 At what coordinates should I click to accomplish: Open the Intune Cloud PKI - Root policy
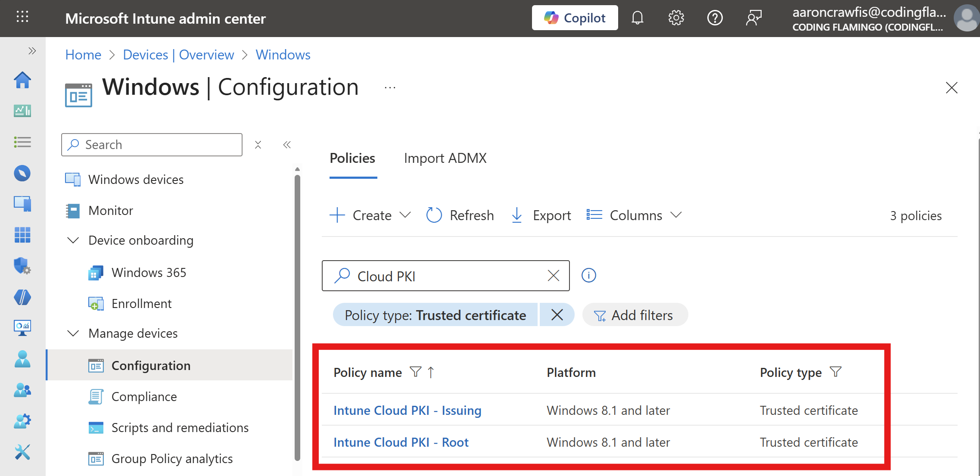(x=401, y=442)
